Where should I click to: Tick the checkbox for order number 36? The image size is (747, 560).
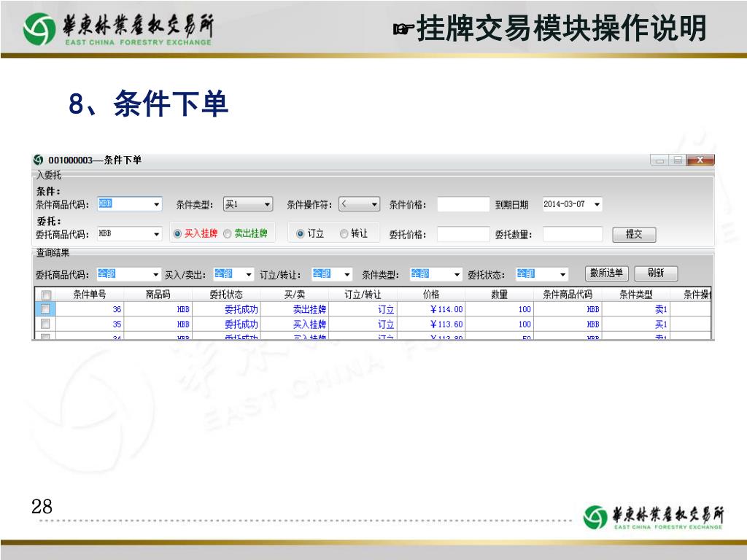click(45, 309)
